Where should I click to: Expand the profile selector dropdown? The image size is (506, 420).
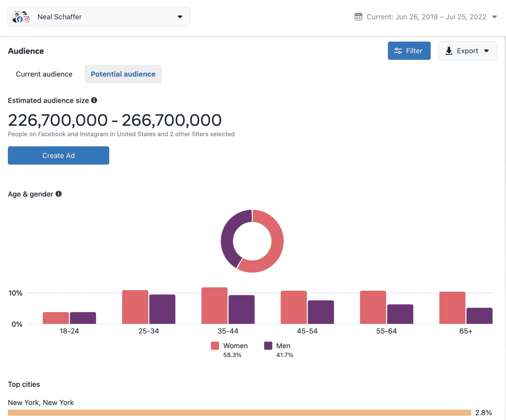click(x=180, y=16)
